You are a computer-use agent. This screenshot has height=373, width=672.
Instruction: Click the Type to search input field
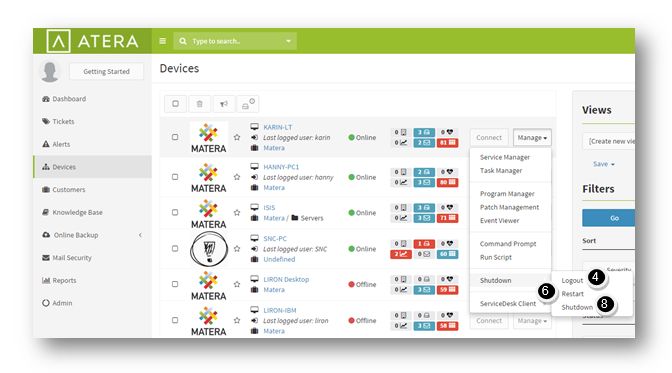229,41
